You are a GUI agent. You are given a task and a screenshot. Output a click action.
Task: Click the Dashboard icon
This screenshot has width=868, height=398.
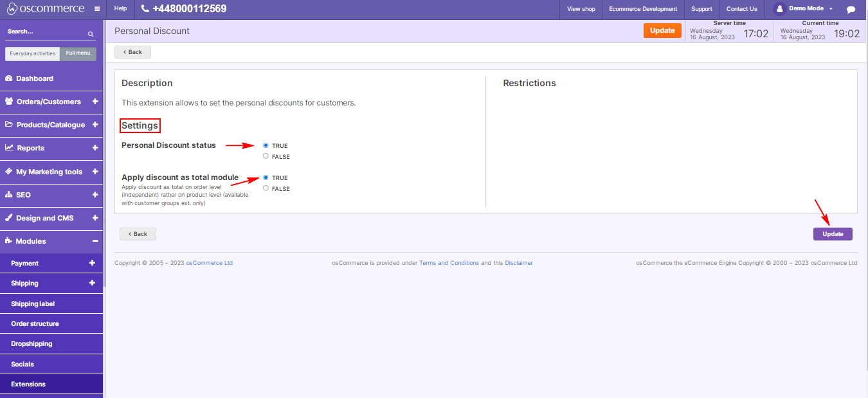tap(9, 78)
